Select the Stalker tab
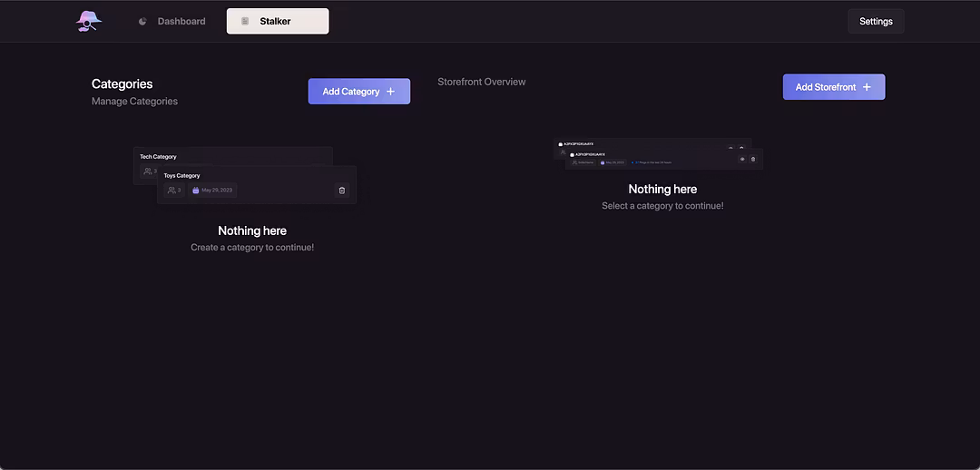Viewport: 980px width, 470px height. click(277, 22)
